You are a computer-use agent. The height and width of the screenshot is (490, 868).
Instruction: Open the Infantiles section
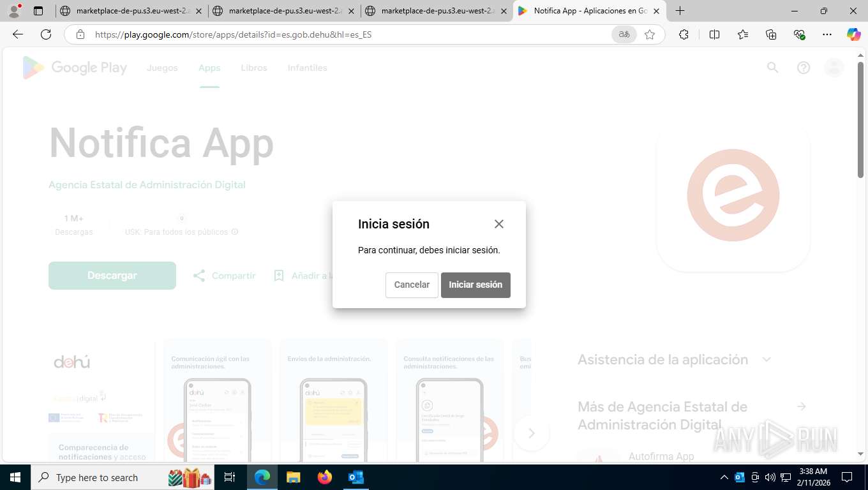[307, 68]
